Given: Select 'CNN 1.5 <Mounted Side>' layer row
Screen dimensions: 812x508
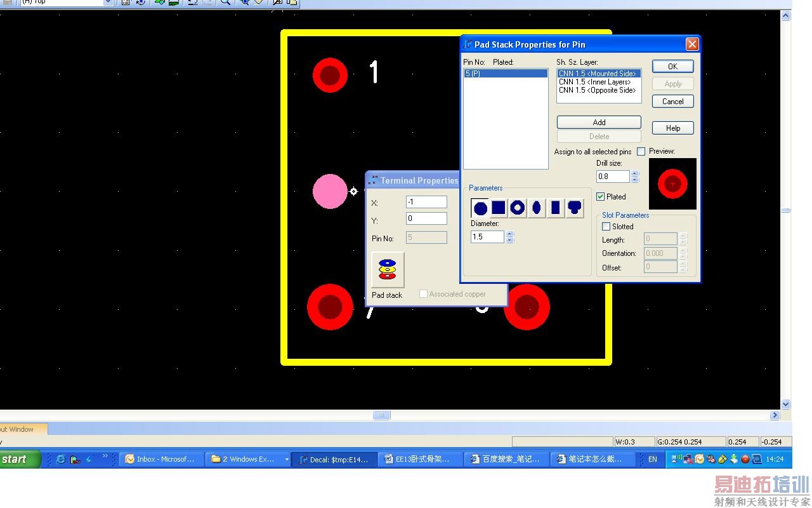Looking at the screenshot, I should click(x=599, y=74).
